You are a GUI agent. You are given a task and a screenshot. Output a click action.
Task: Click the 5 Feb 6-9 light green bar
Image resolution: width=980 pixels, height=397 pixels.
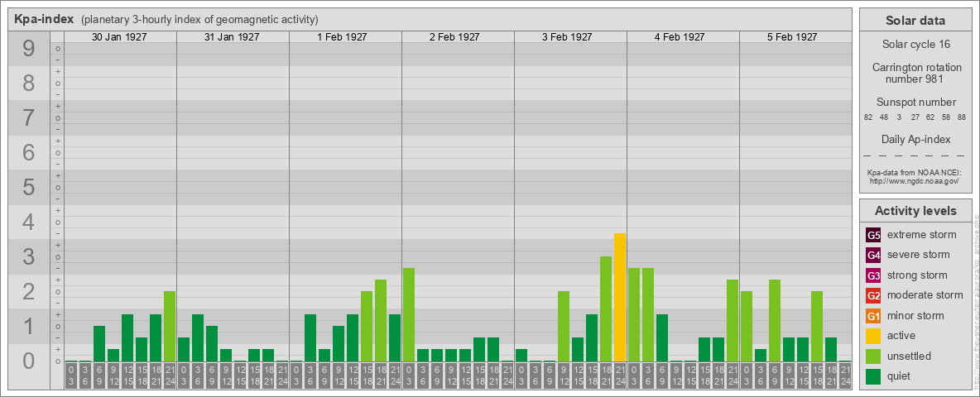[775, 321]
